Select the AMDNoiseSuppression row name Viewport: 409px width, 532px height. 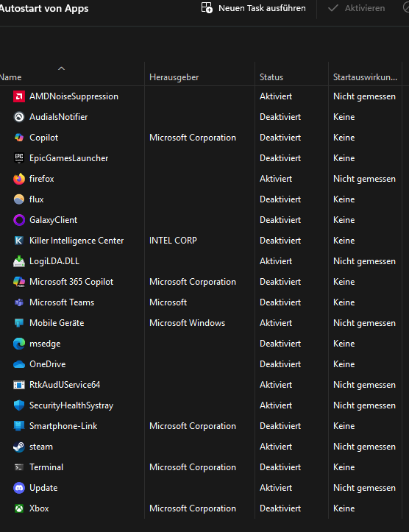pos(74,96)
